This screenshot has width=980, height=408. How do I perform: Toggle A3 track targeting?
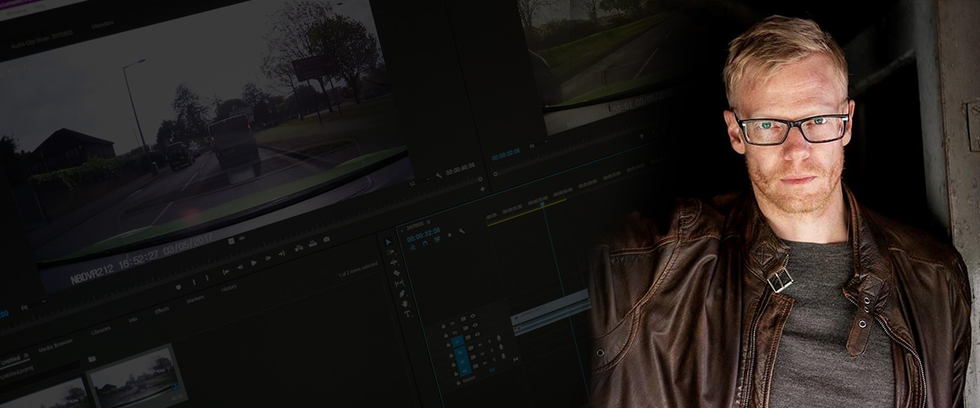[465, 371]
